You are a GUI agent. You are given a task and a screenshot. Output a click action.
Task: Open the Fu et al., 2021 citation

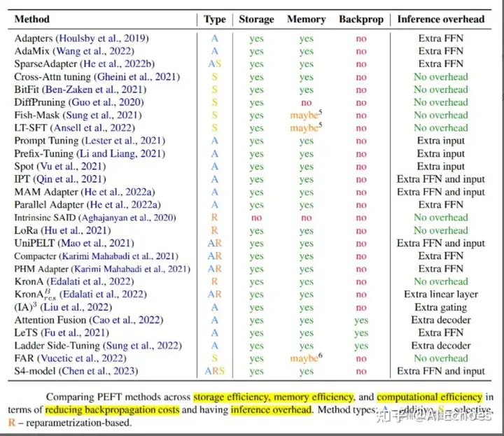click(74, 332)
